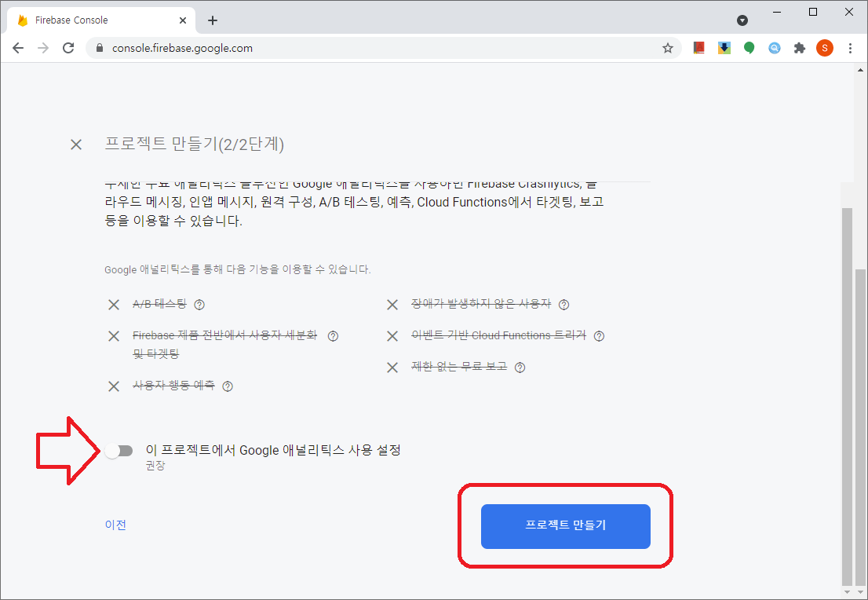Open the orange S profile avatar
This screenshot has height=600, width=868.
click(825, 48)
